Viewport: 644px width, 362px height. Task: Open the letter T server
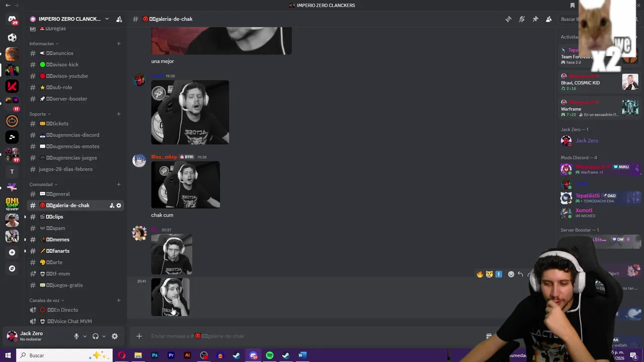pyautogui.click(x=12, y=171)
